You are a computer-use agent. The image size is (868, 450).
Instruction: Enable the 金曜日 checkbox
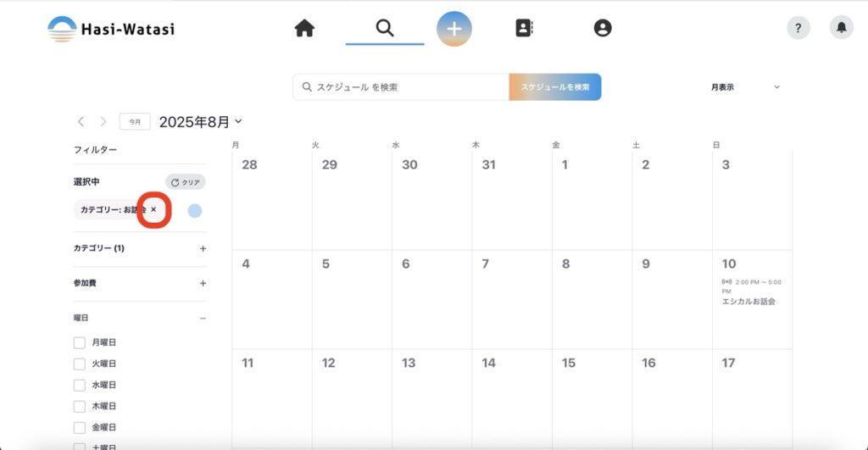tap(80, 427)
